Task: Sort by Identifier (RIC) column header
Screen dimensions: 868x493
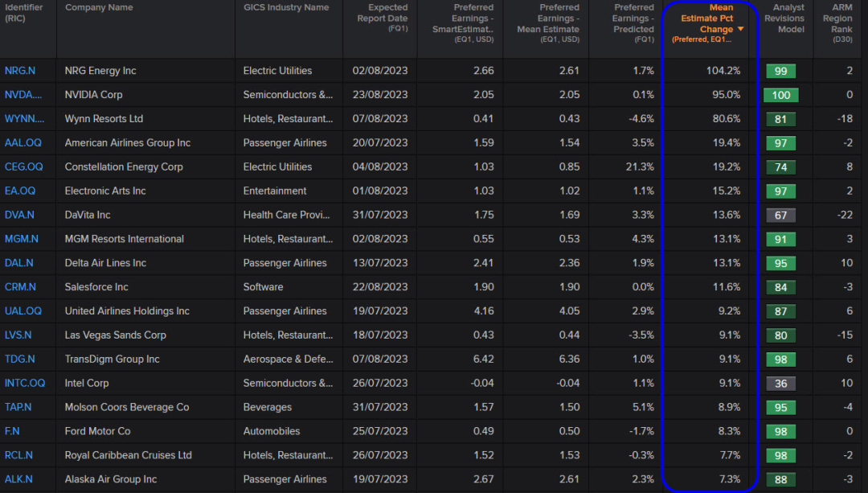Action: click(x=24, y=13)
